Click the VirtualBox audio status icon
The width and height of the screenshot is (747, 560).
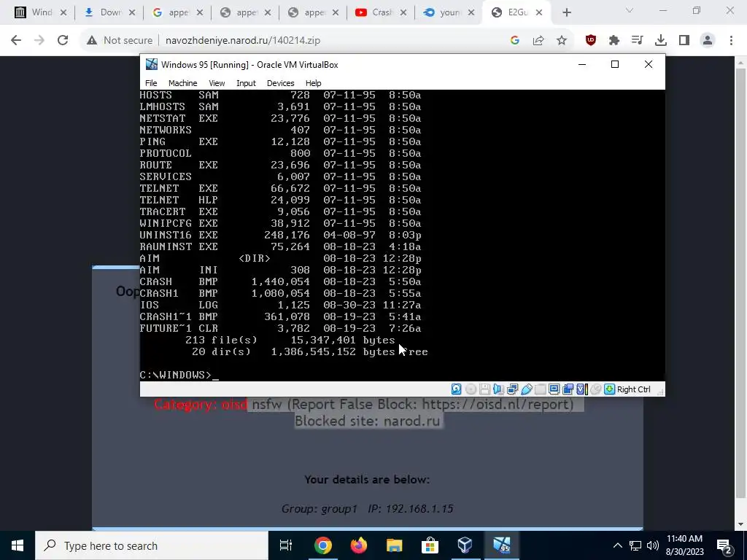(x=498, y=389)
